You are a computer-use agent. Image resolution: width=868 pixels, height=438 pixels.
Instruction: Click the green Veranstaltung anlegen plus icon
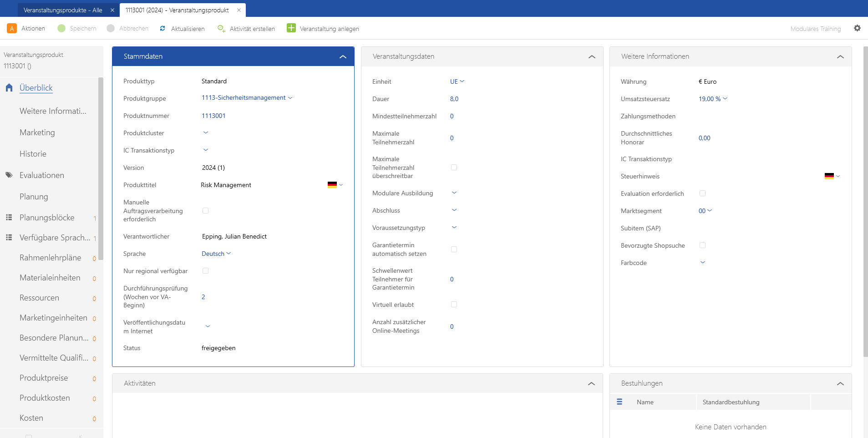tap(291, 28)
